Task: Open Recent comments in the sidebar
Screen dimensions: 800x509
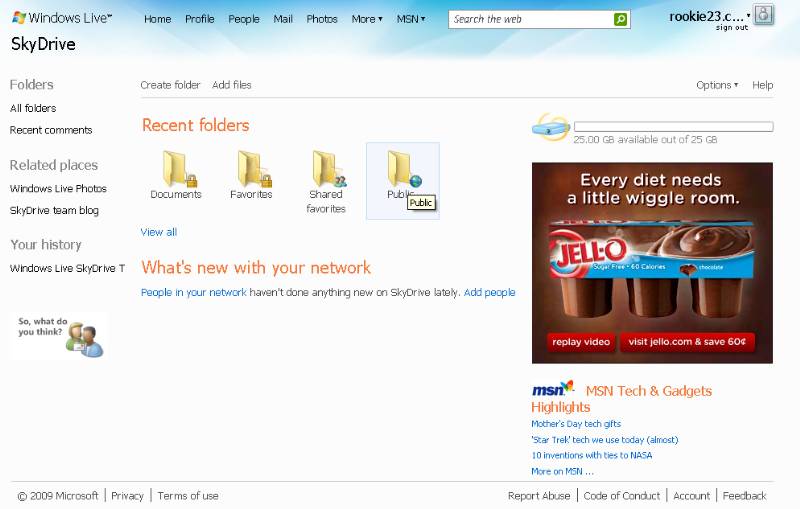Action: tap(51, 130)
